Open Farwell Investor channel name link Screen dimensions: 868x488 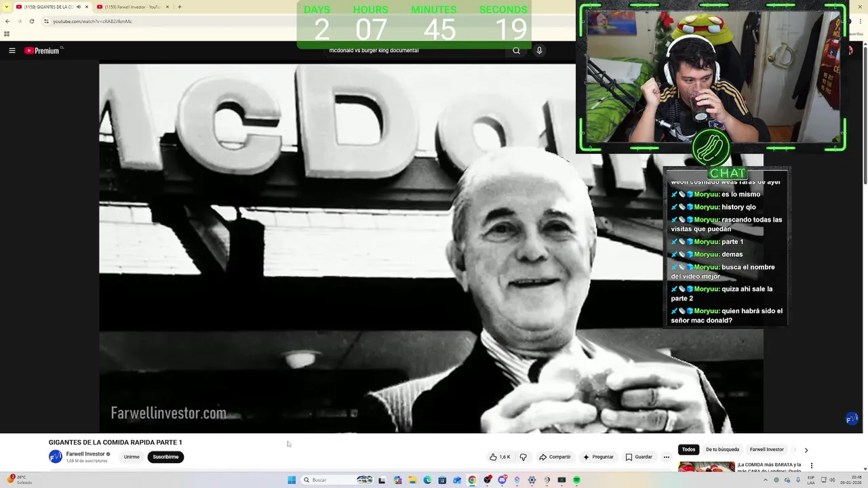coord(85,453)
